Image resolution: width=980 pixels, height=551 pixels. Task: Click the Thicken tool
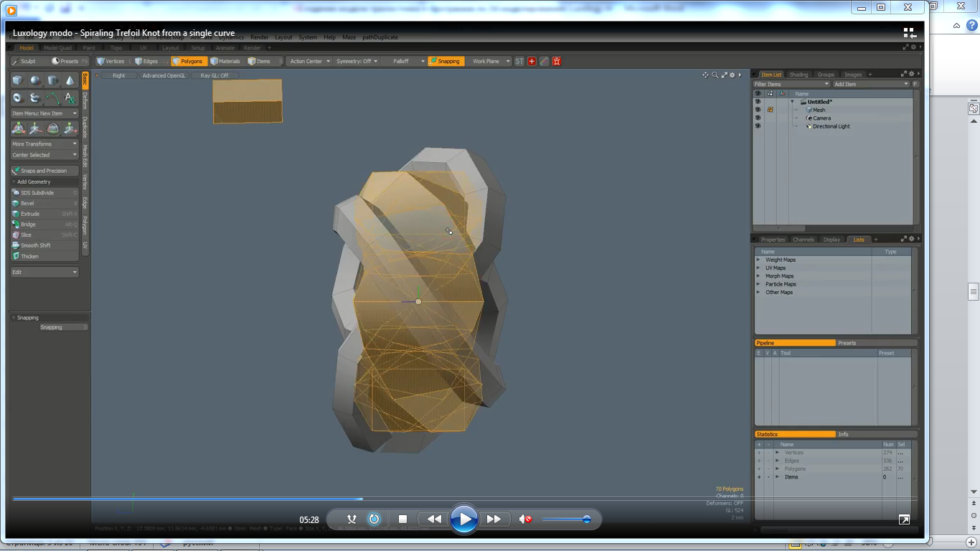pos(44,256)
